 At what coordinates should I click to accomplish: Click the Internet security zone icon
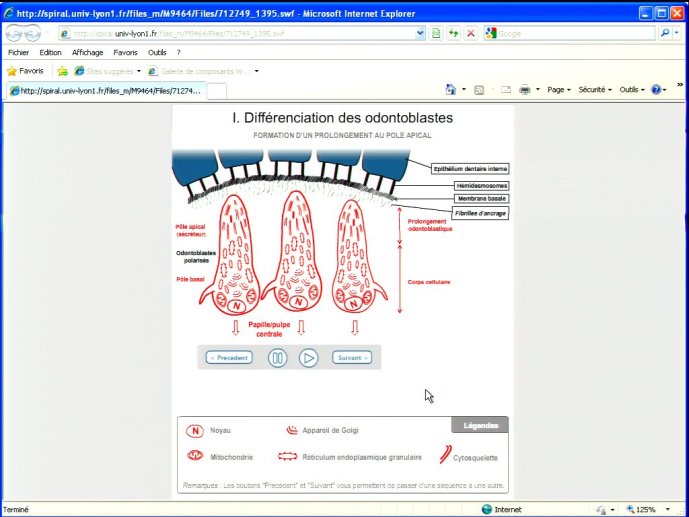486,510
